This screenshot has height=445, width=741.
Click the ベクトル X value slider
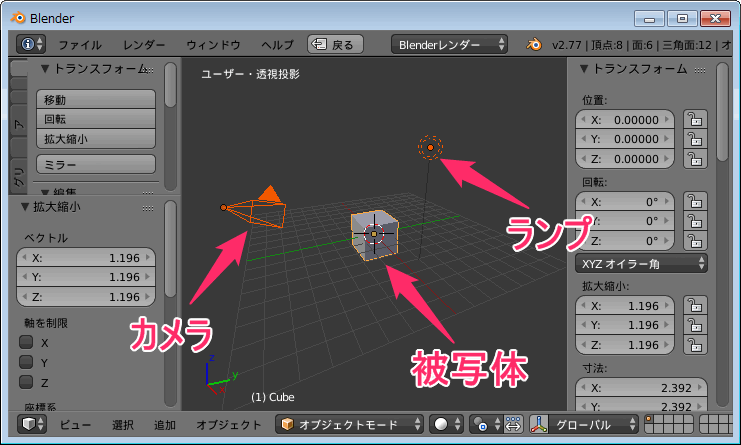[86, 258]
